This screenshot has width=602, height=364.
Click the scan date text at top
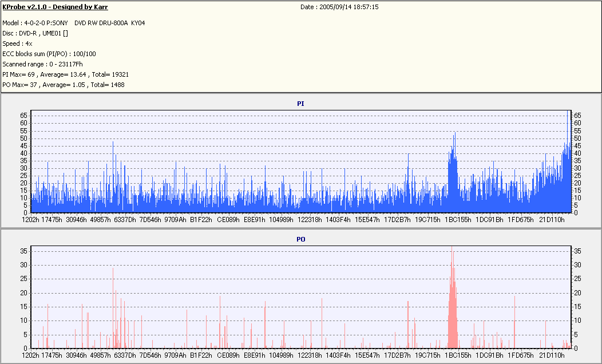(339, 7)
